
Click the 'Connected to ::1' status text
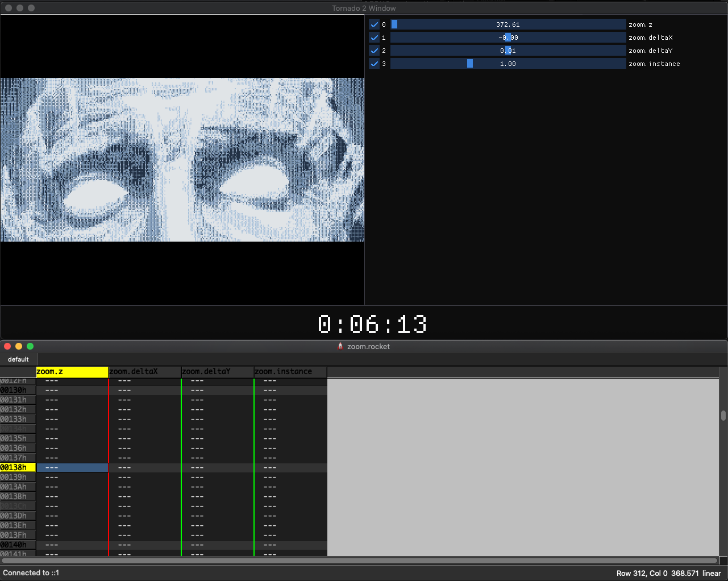pyautogui.click(x=31, y=573)
